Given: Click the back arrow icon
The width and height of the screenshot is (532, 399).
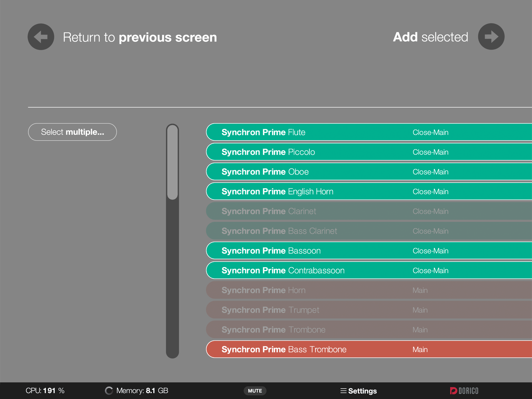Looking at the screenshot, I should (x=41, y=37).
